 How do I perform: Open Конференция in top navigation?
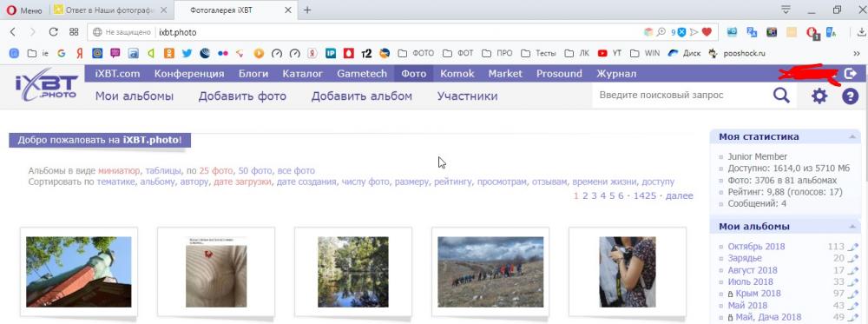point(189,74)
